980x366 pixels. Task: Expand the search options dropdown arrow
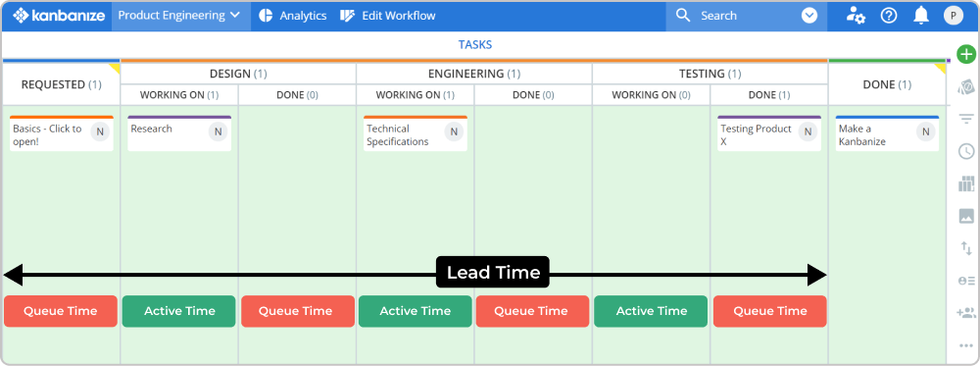coord(809,16)
